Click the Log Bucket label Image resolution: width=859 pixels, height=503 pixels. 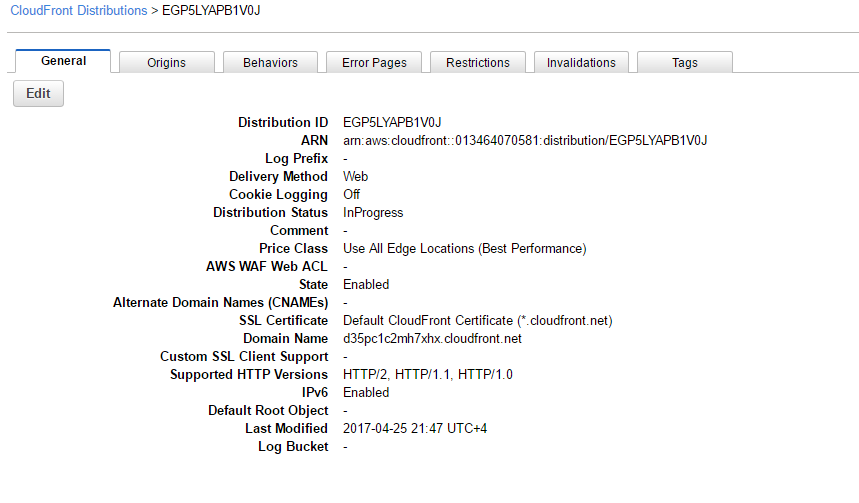(293, 447)
